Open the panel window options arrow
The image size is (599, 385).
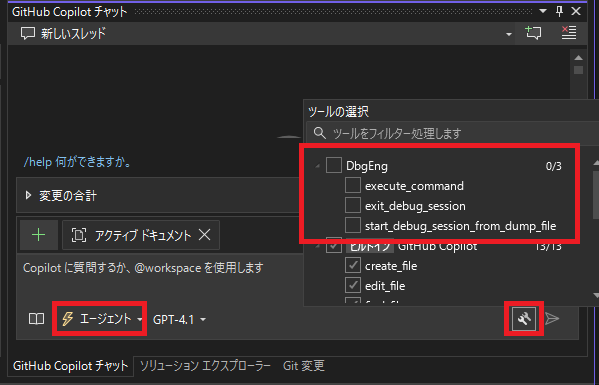(x=542, y=11)
